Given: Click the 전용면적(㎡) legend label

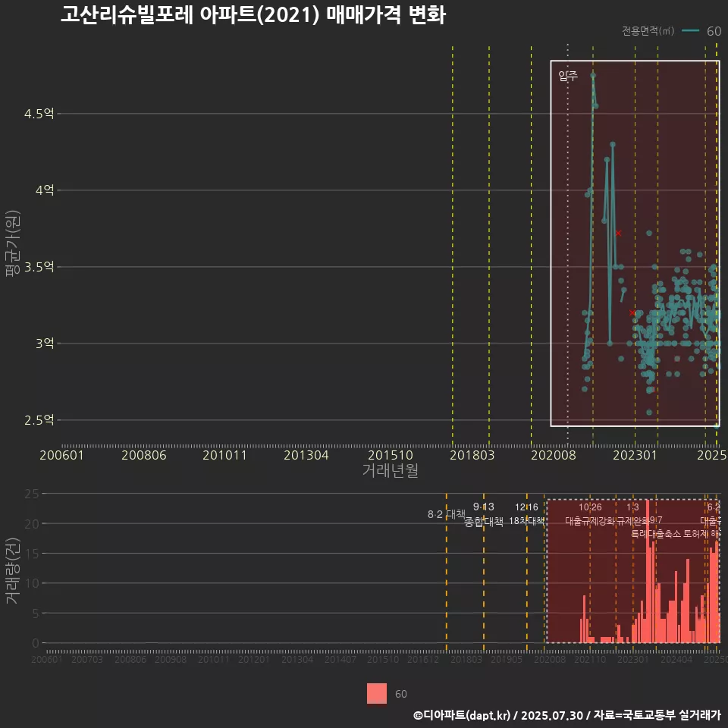Looking at the screenshot, I should (648, 31).
